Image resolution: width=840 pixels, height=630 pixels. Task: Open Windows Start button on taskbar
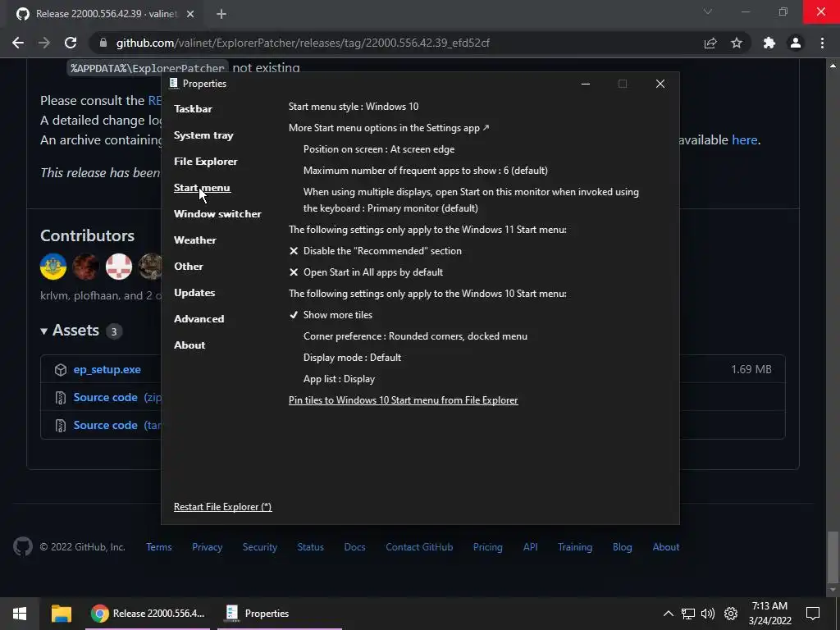tap(20, 614)
